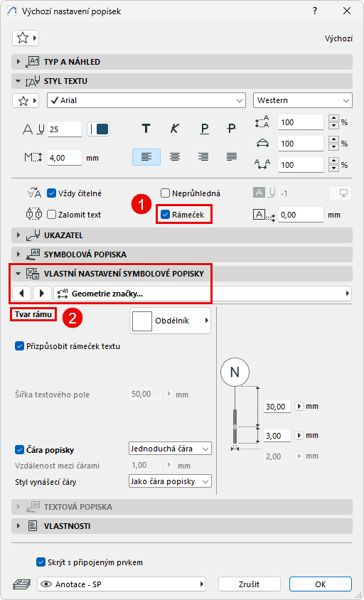Toggle italic text style
The image size is (364, 600).
175,129
